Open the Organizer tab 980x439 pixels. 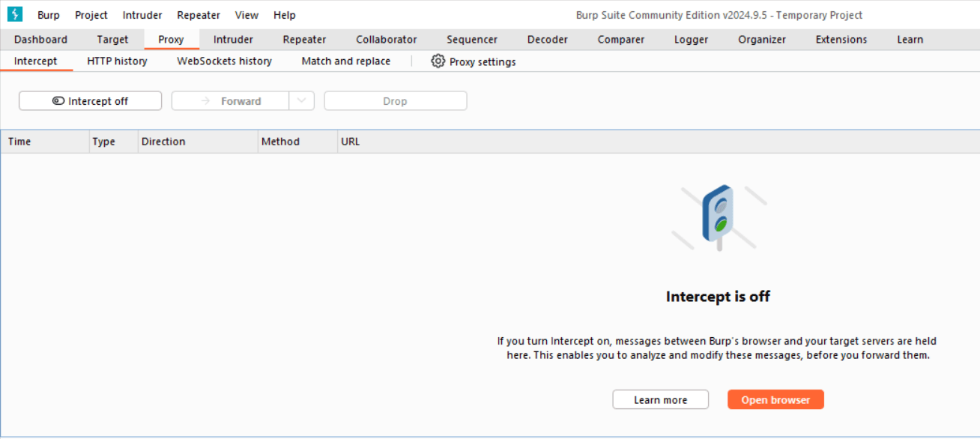click(x=762, y=40)
